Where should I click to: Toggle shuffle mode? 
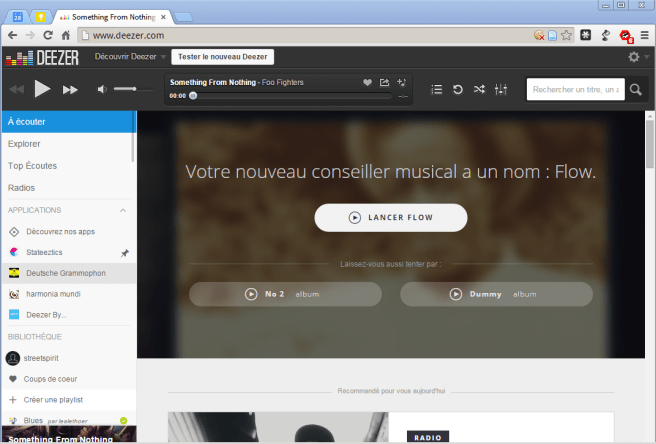pos(479,89)
